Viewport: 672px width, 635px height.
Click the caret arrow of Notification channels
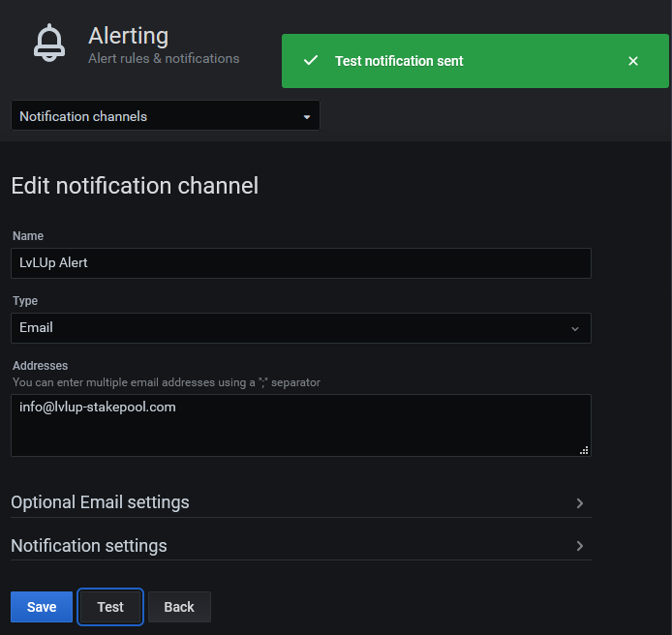point(307,117)
